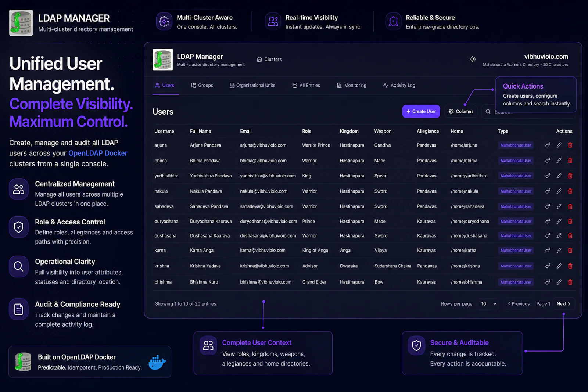Click the key icon in nakula's row
Image resolution: width=588 pixels, height=392 pixels.
tap(548, 191)
